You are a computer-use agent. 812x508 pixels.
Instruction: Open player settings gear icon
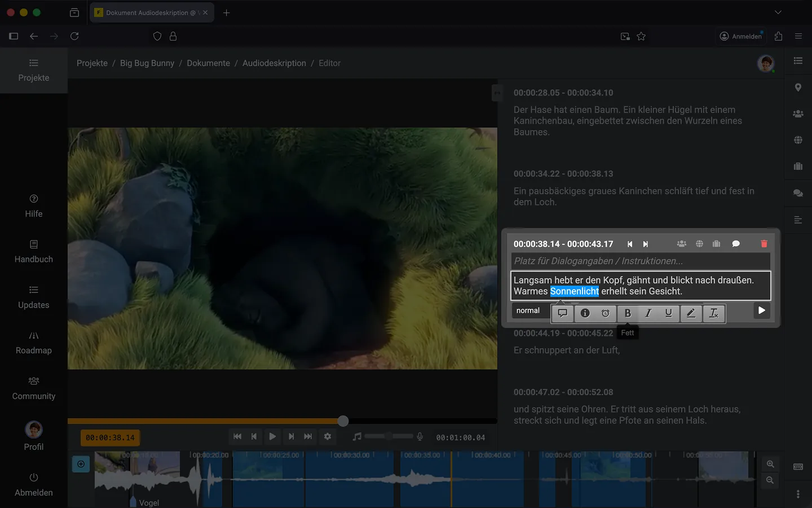(x=328, y=436)
